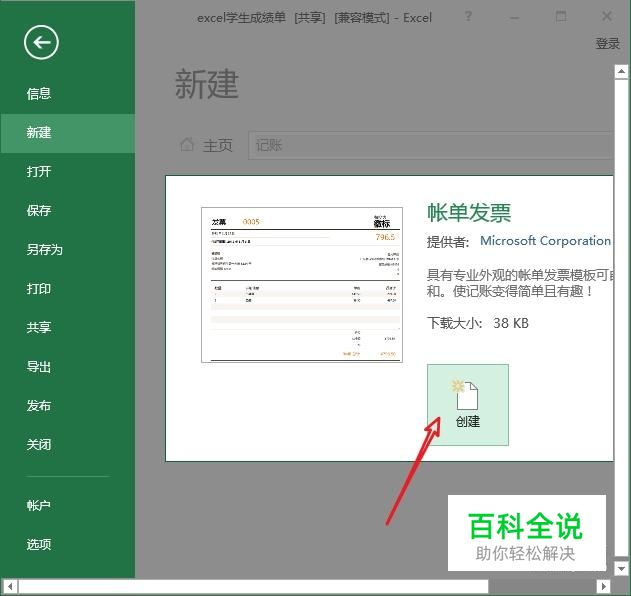Click the vertical scrollbar down arrow
The width and height of the screenshot is (631, 596).
coord(621,569)
